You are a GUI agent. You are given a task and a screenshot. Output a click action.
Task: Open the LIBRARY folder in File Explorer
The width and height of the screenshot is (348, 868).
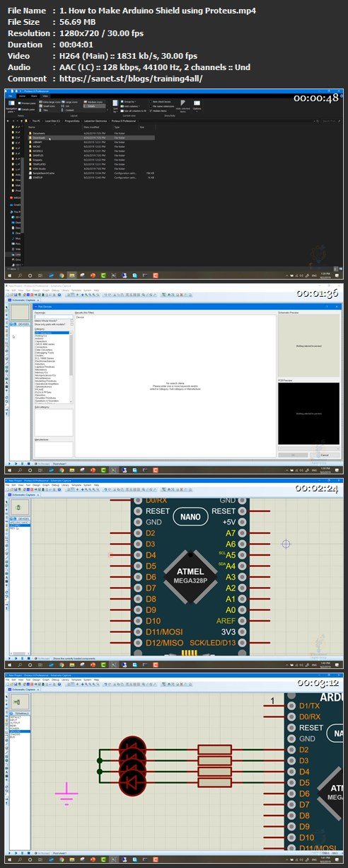(x=38, y=142)
